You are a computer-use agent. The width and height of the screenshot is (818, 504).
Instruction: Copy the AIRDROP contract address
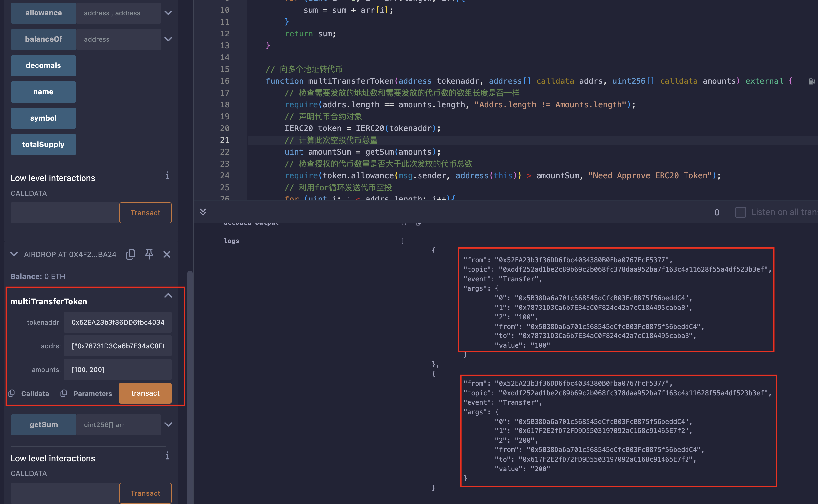coord(131,254)
